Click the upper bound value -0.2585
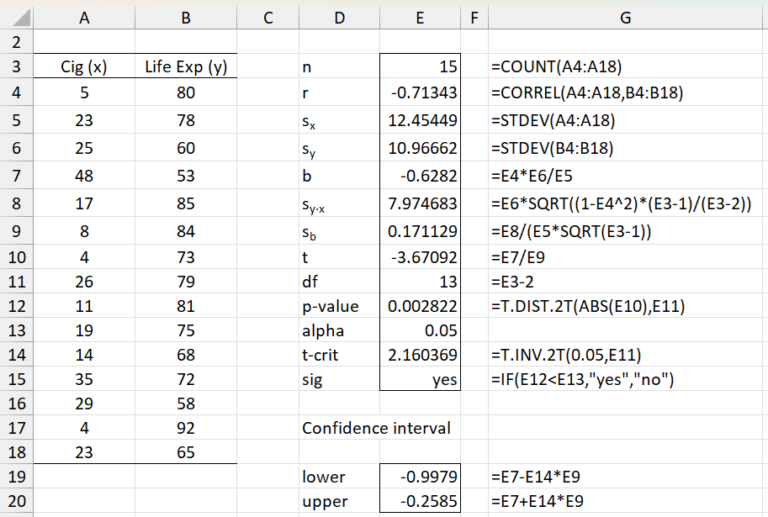Viewport: 768px width, 517px height. point(420,501)
